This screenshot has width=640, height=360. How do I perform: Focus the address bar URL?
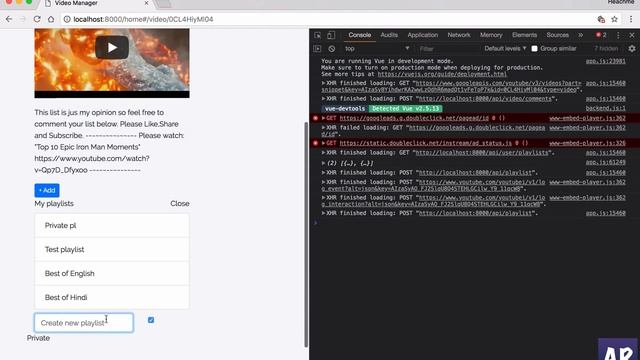tap(143, 19)
